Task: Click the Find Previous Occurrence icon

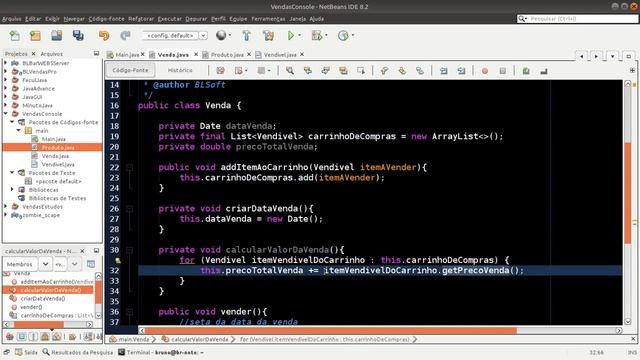Action: coord(308,71)
